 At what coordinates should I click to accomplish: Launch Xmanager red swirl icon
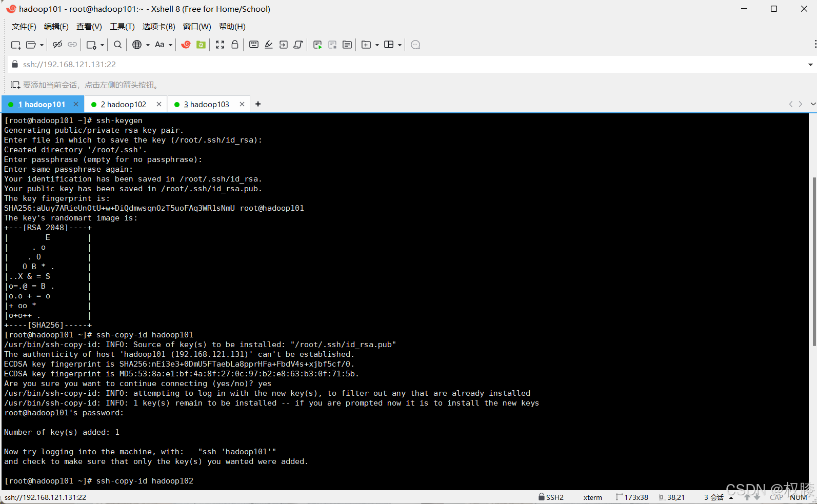(186, 45)
